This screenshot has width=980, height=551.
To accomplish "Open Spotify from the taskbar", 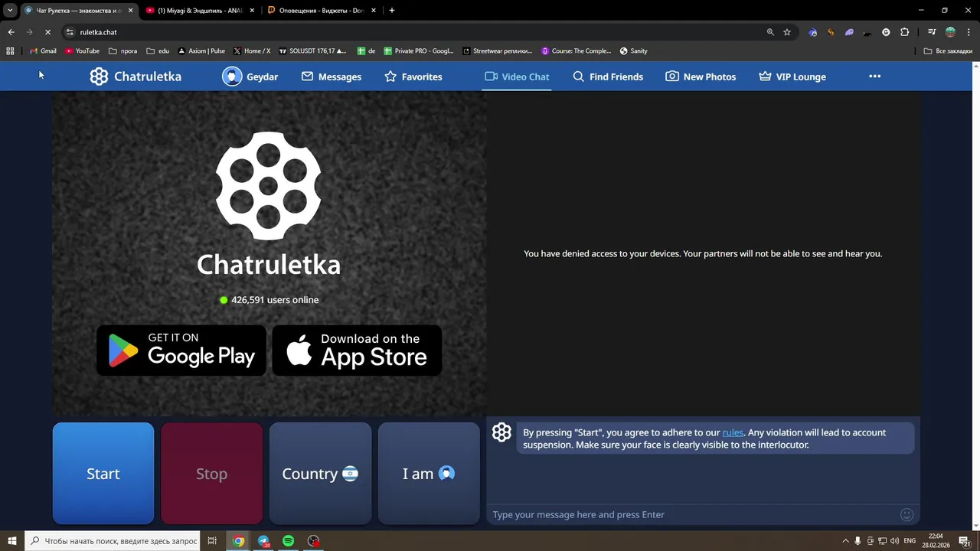I will (x=288, y=541).
